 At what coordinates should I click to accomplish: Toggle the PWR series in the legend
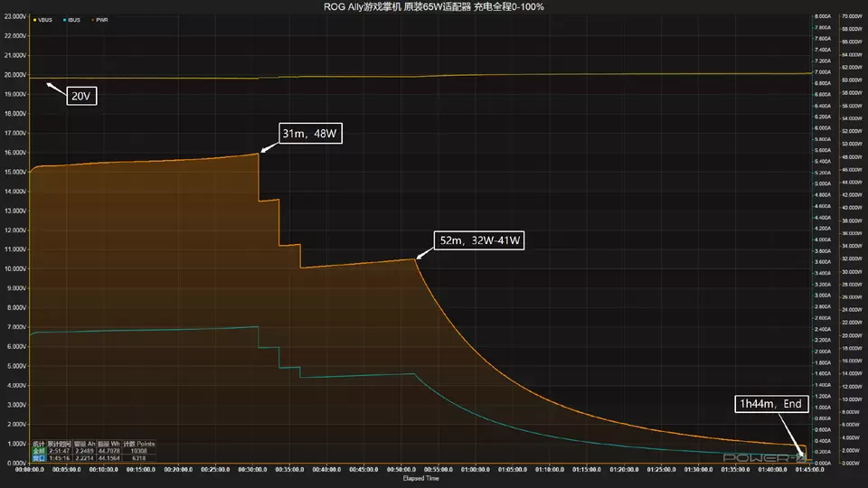pos(99,20)
